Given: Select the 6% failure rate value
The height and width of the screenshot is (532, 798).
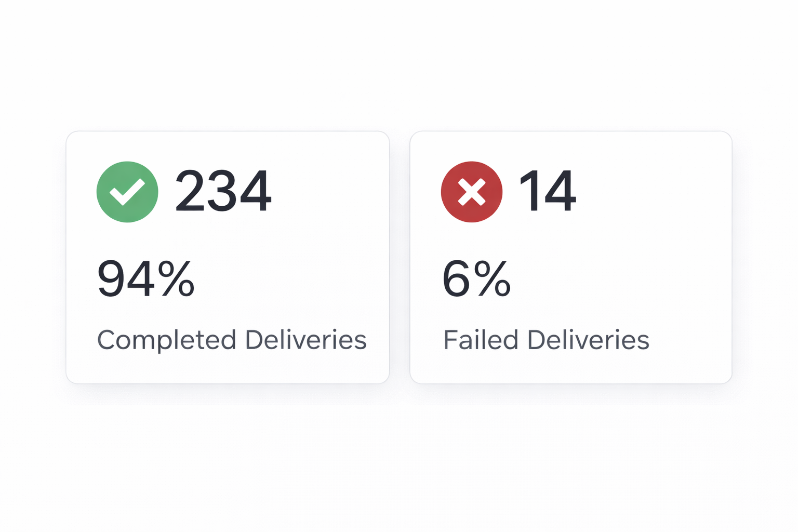Looking at the screenshot, I should coord(477,280).
